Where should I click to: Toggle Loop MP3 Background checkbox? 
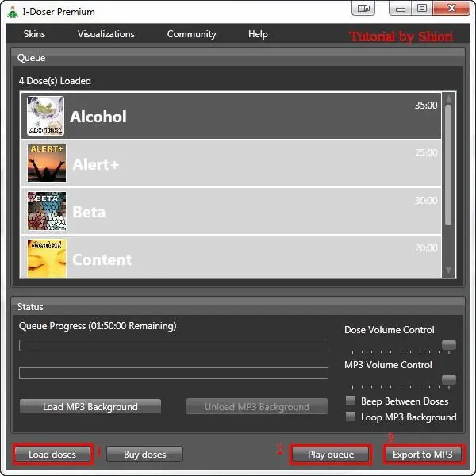point(351,416)
